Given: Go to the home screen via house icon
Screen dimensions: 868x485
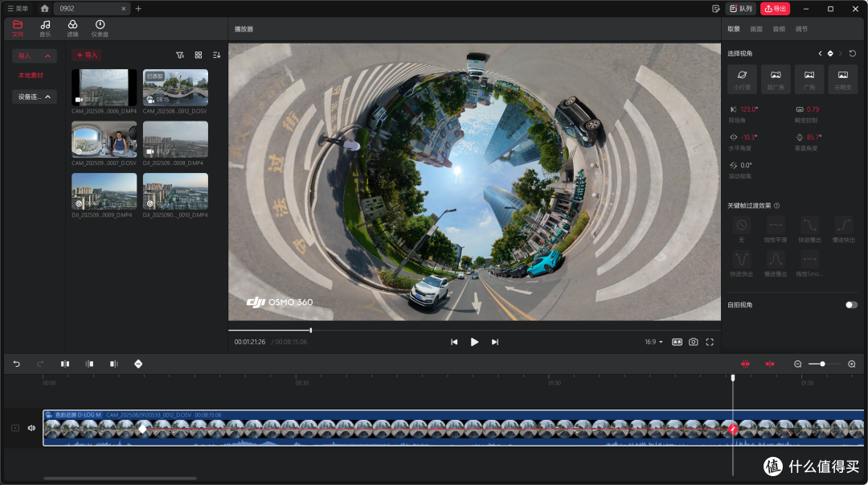Looking at the screenshot, I should [x=45, y=8].
